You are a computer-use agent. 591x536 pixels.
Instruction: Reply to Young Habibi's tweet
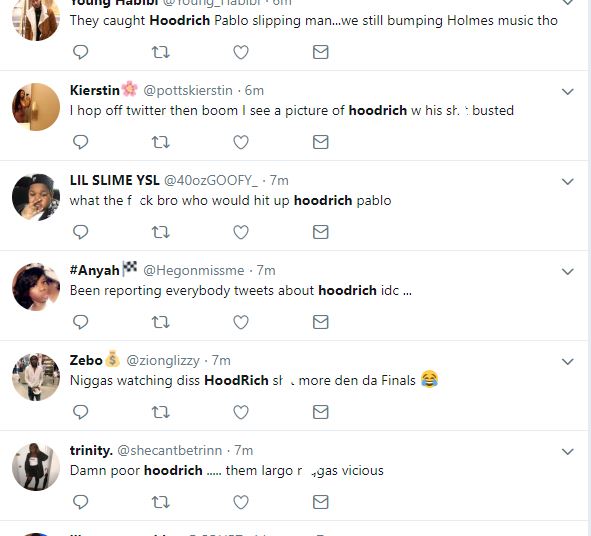coord(80,52)
